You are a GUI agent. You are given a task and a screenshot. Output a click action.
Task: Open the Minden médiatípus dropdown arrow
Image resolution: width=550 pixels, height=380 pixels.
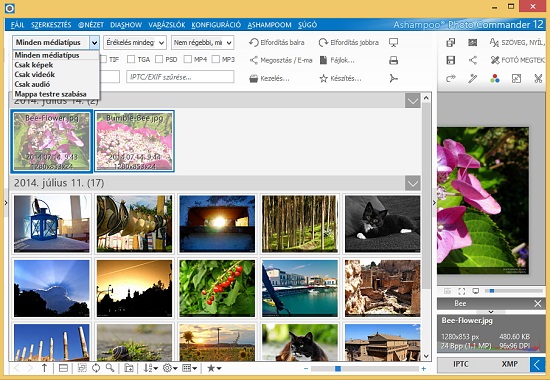[94, 43]
